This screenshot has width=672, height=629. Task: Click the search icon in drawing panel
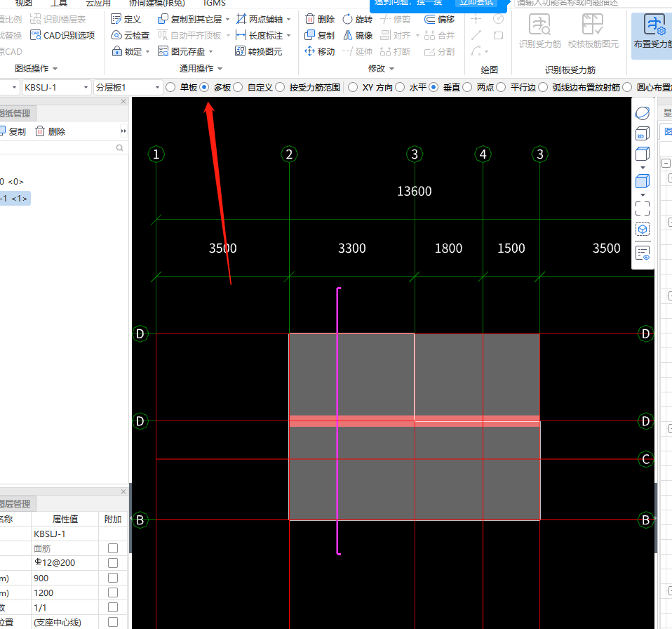click(119, 148)
